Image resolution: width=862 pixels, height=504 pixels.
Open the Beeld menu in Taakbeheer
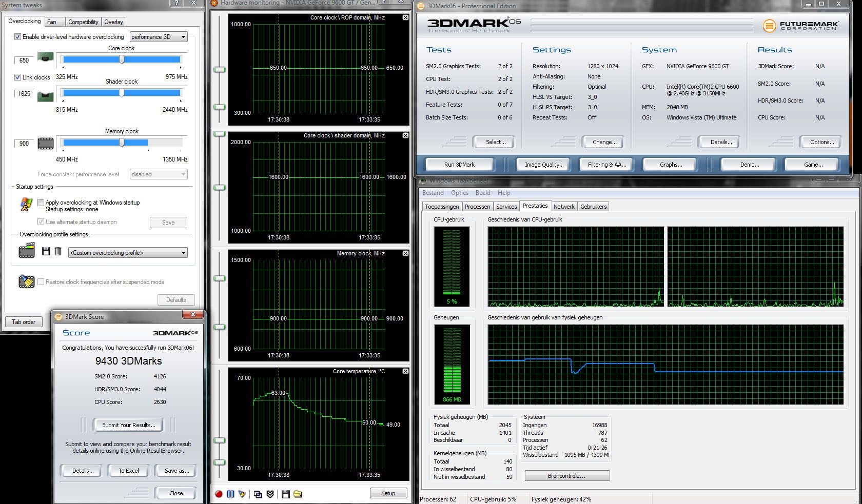[483, 193]
